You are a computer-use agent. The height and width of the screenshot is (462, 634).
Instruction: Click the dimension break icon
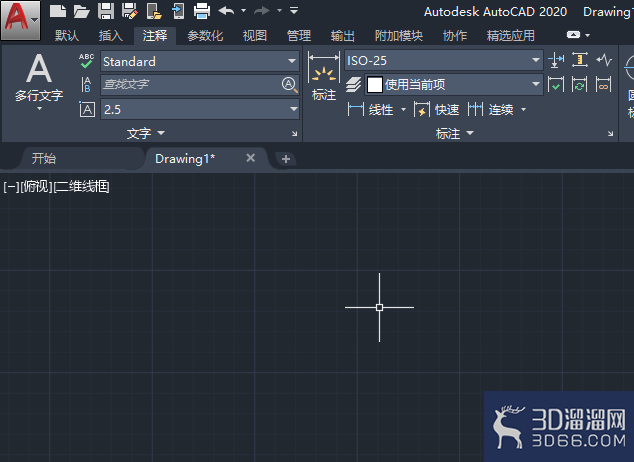[556, 60]
